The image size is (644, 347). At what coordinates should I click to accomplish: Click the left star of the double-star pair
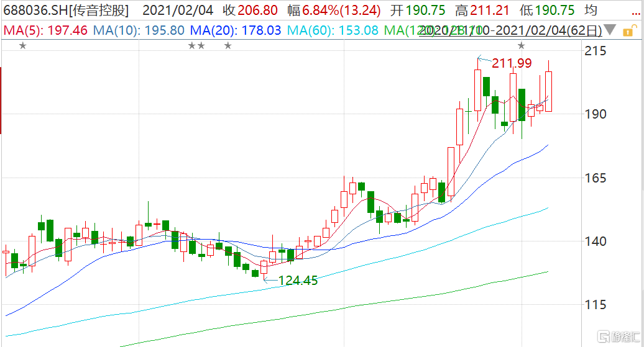[x=192, y=46]
